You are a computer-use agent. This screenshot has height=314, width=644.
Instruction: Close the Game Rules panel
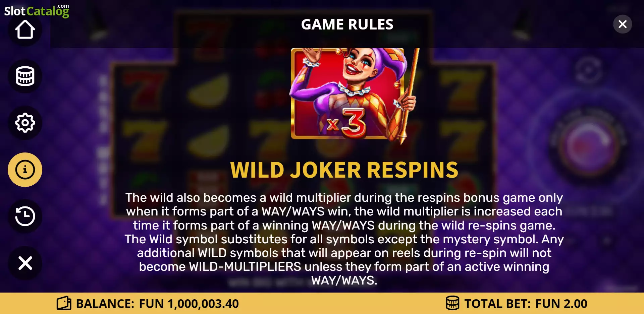[x=623, y=24]
